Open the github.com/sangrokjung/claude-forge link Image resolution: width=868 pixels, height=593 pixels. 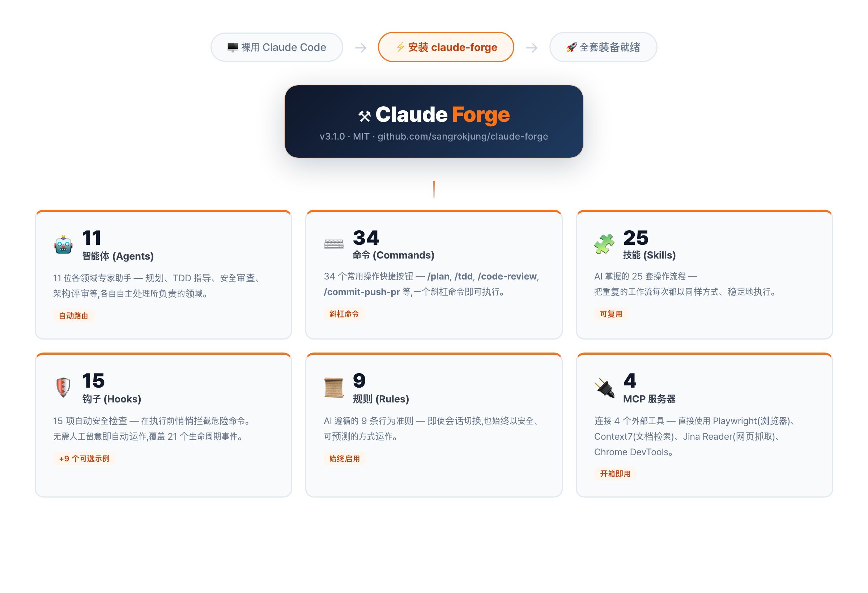click(x=463, y=136)
